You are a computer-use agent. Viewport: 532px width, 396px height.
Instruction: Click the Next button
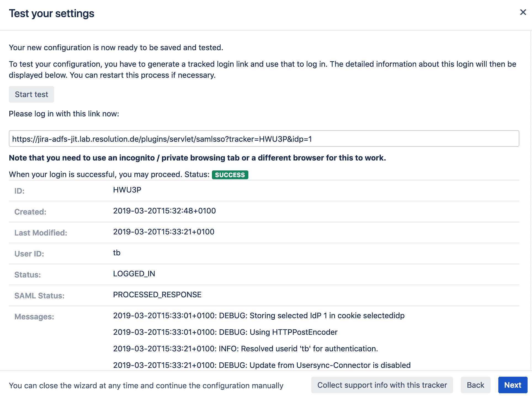[x=513, y=385]
